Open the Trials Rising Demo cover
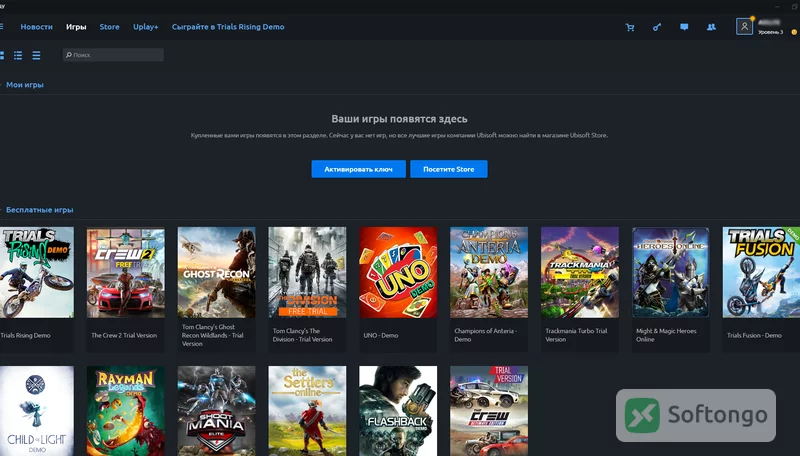800x456 pixels. 37,272
